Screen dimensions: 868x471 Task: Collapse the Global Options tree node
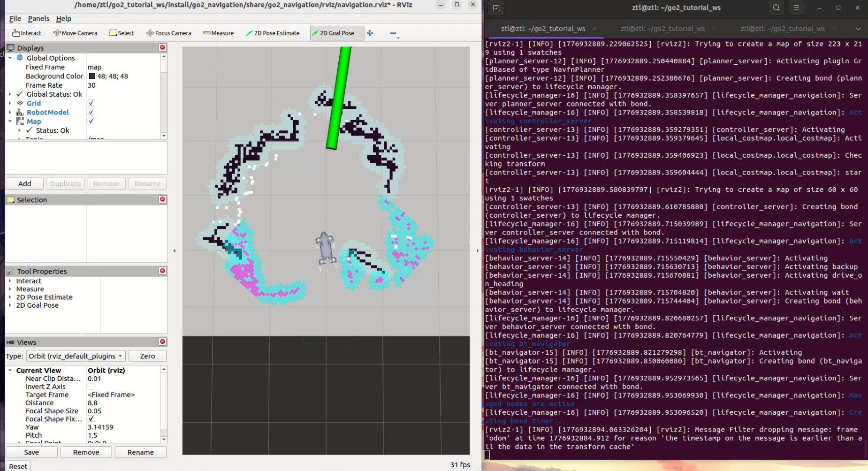coord(10,58)
